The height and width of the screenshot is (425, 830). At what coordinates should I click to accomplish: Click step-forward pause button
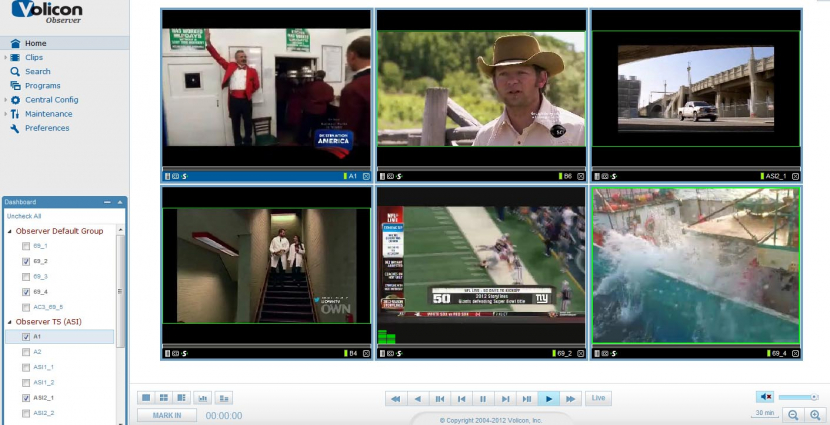coord(527,399)
